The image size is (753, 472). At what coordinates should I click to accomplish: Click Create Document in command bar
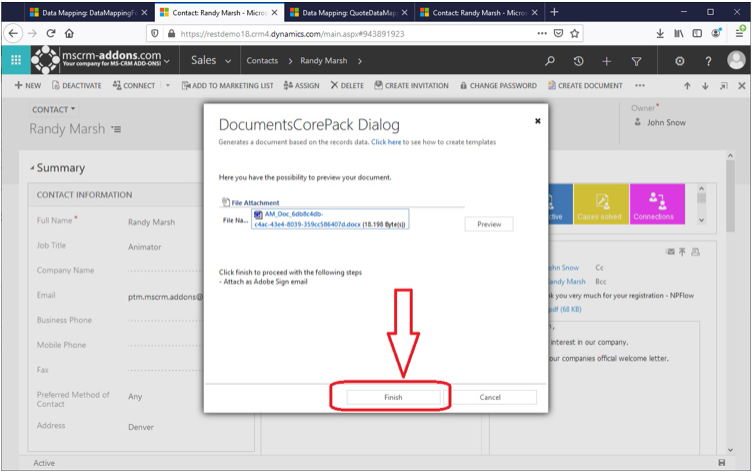point(585,85)
